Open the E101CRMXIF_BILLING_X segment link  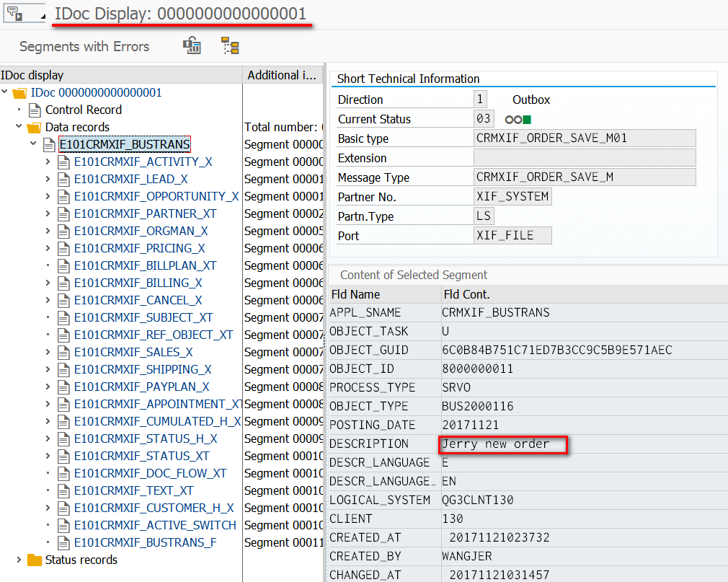coord(138,283)
